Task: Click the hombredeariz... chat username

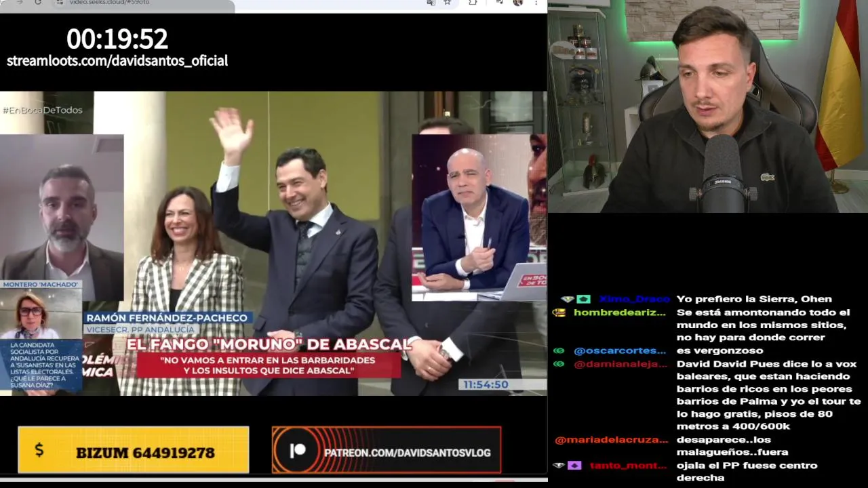Action: coord(620,312)
